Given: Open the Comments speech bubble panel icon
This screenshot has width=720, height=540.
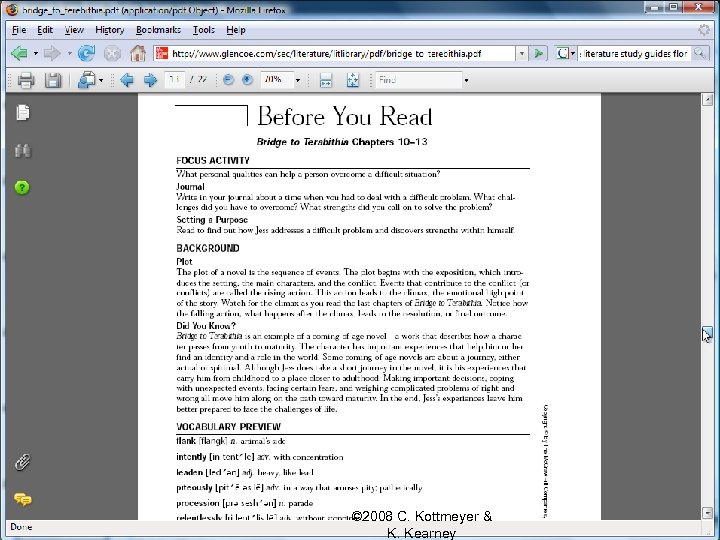Looking at the screenshot, I should coord(22,499).
